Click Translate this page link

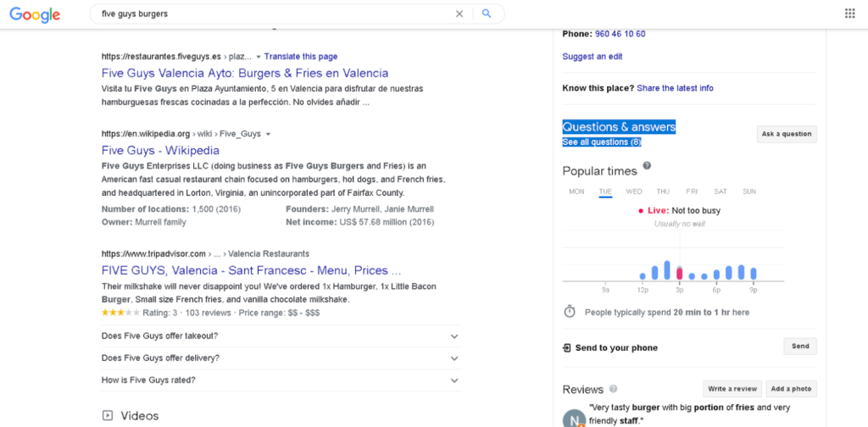[301, 57]
